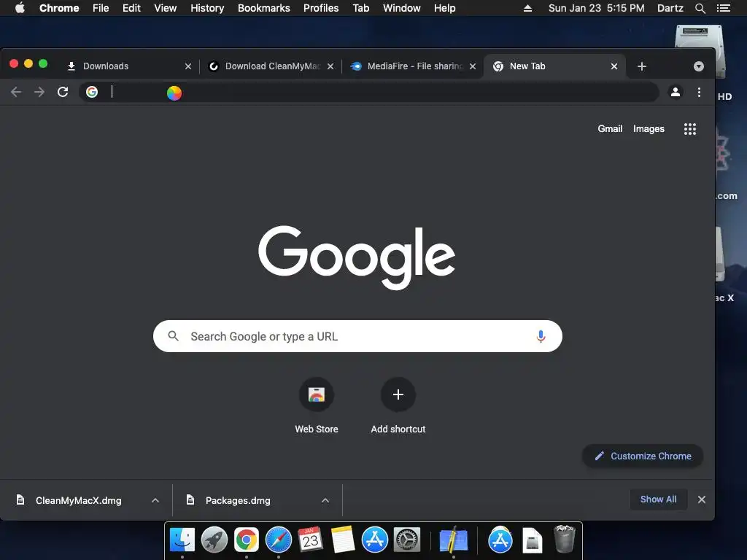
Task: Click Chrome icon in the Dock
Action: click(x=247, y=540)
